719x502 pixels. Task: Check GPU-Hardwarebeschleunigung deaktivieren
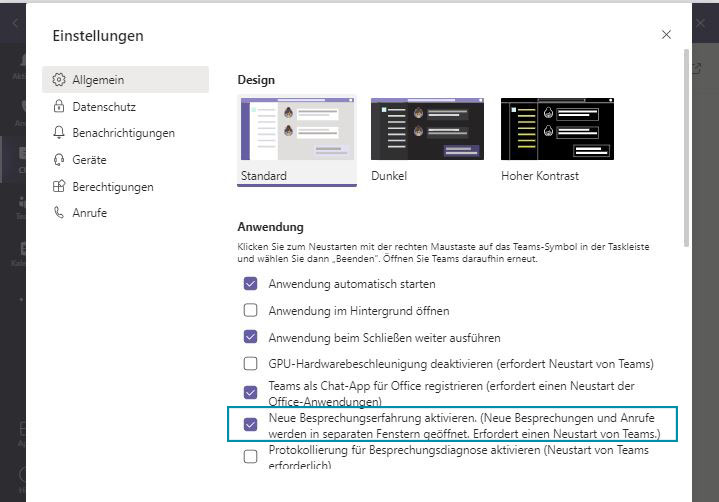point(250,364)
